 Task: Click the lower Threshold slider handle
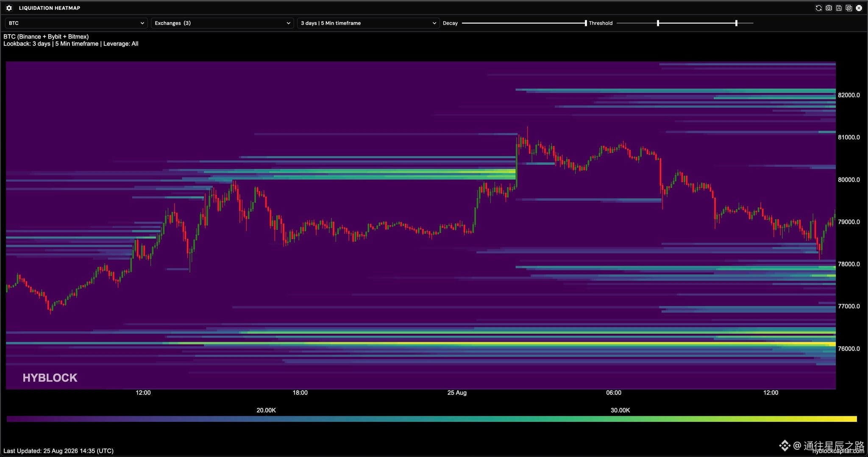point(658,23)
